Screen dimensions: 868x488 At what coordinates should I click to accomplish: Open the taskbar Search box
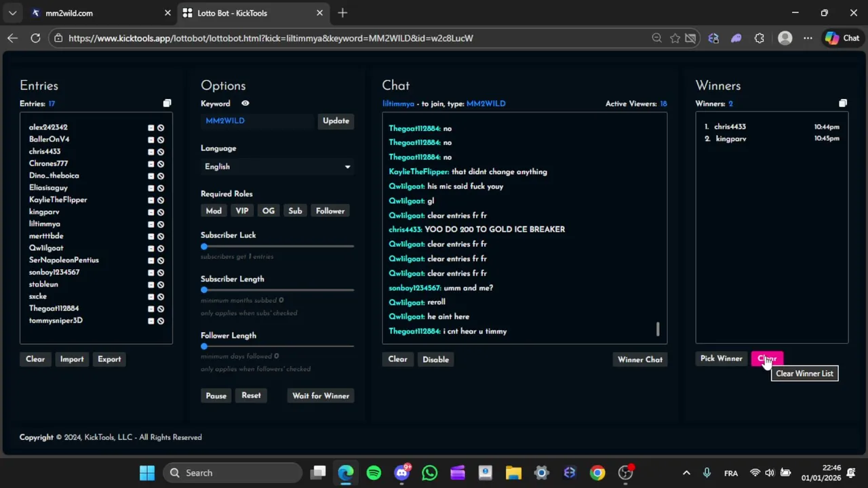233,473
